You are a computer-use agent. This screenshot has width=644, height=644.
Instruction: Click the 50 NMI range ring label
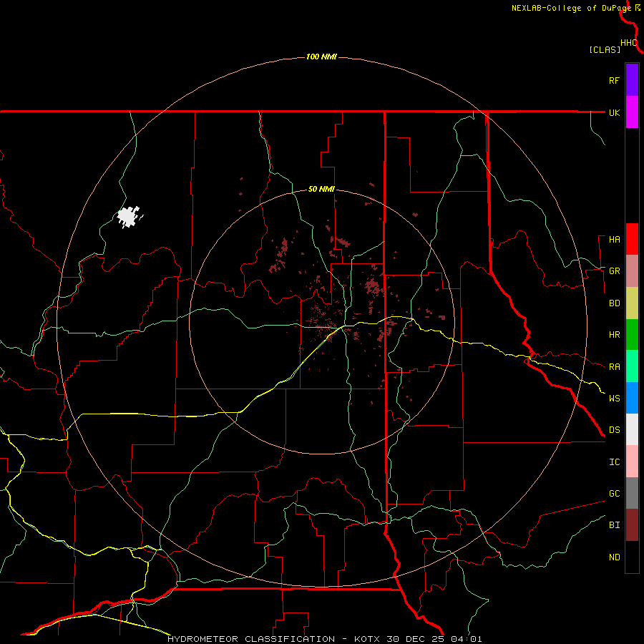point(321,190)
